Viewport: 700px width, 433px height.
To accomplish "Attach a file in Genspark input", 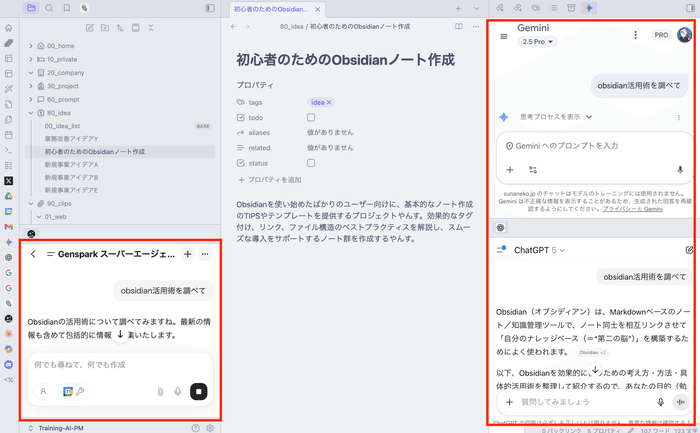I will pos(160,391).
